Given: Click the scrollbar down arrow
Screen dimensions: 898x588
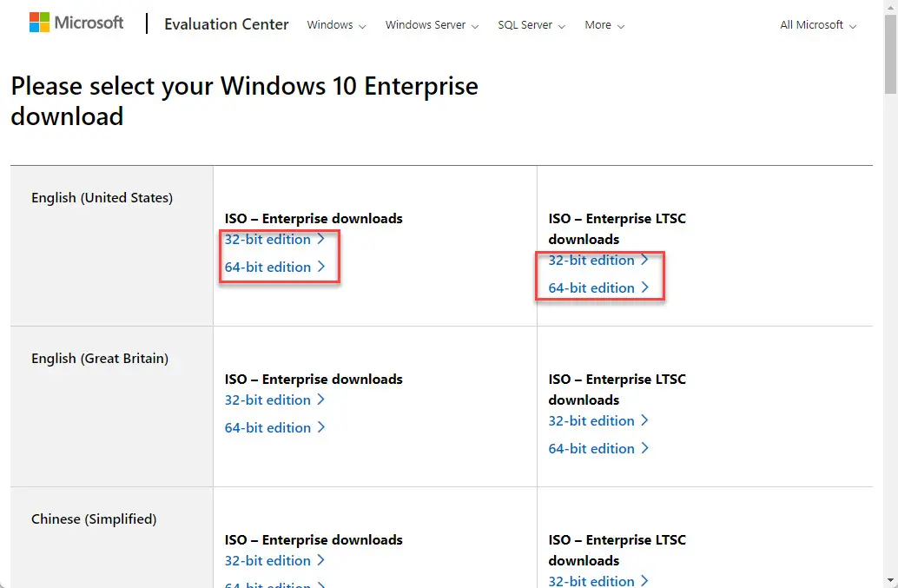Looking at the screenshot, I should pos(890,580).
